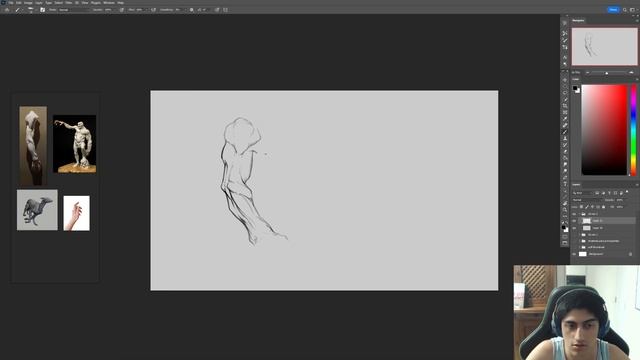640x360 pixels.
Task: Filter layers by type layer icon
Action: (x=609, y=193)
